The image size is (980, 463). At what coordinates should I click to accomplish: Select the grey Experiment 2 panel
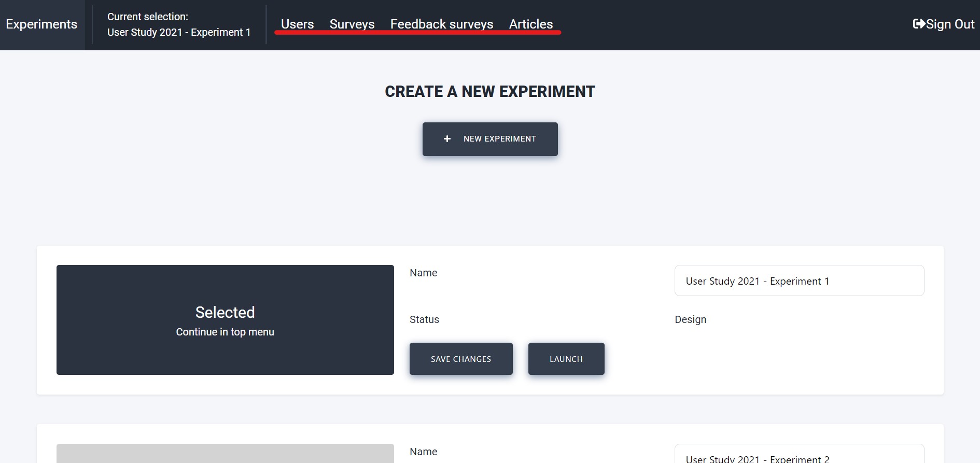click(225, 454)
